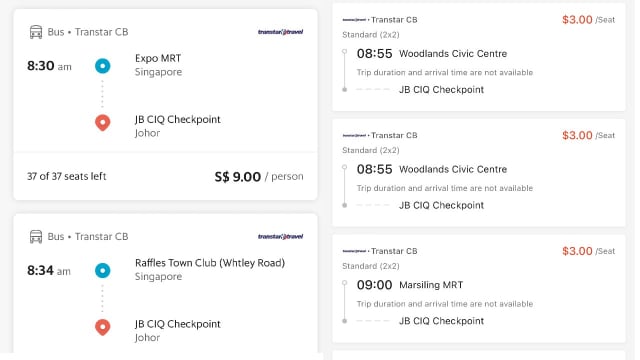
Task: Open the 8:30 am Expo MRT trip
Action: 165,104
